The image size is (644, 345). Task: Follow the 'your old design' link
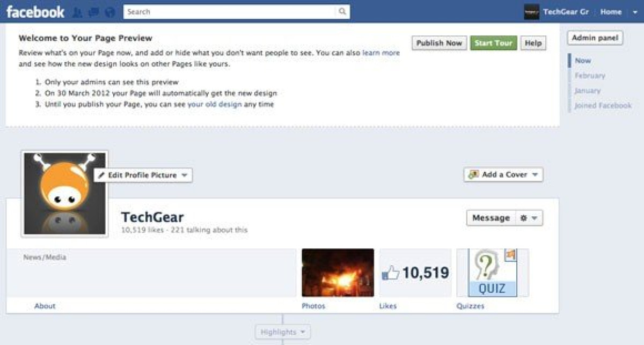[x=215, y=105]
